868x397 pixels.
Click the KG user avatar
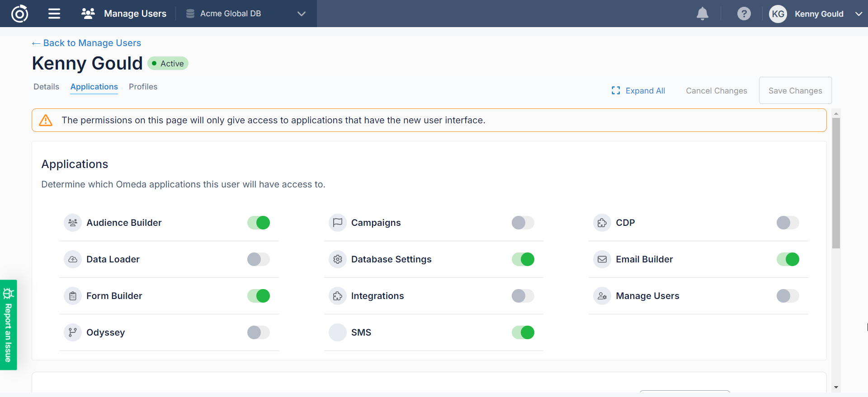778,14
